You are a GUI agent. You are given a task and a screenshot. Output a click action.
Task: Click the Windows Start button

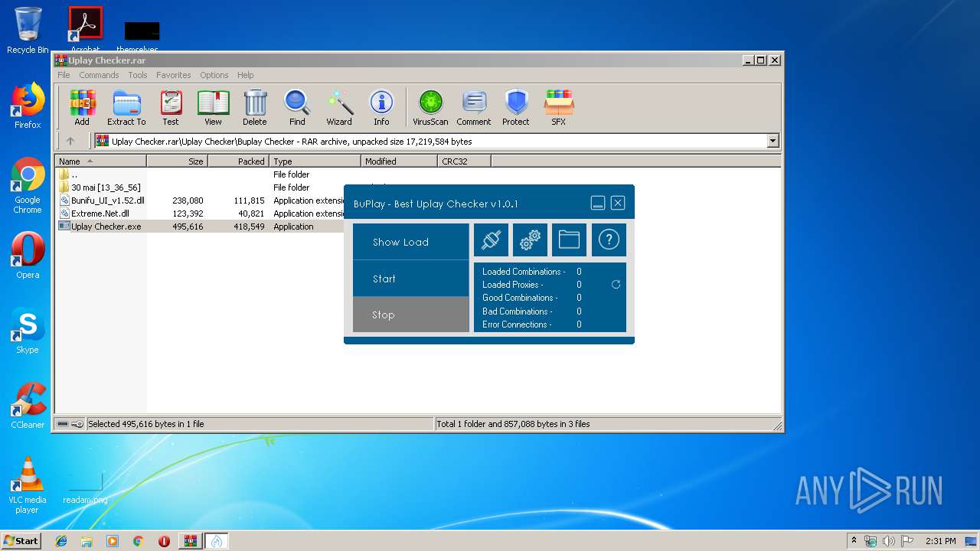pyautogui.click(x=21, y=540)
